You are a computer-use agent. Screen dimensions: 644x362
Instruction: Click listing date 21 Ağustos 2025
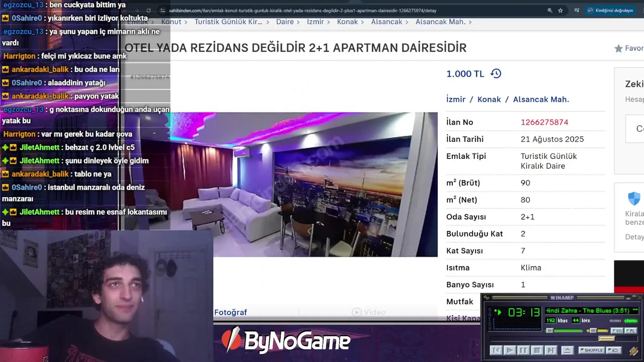[x=552, y=139]
